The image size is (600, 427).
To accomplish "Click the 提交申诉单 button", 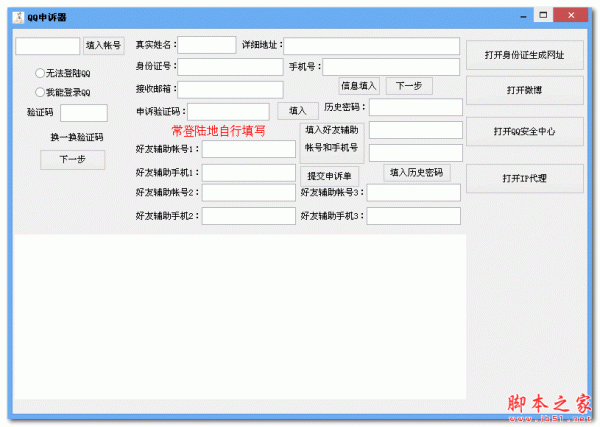I will [329, 176].
